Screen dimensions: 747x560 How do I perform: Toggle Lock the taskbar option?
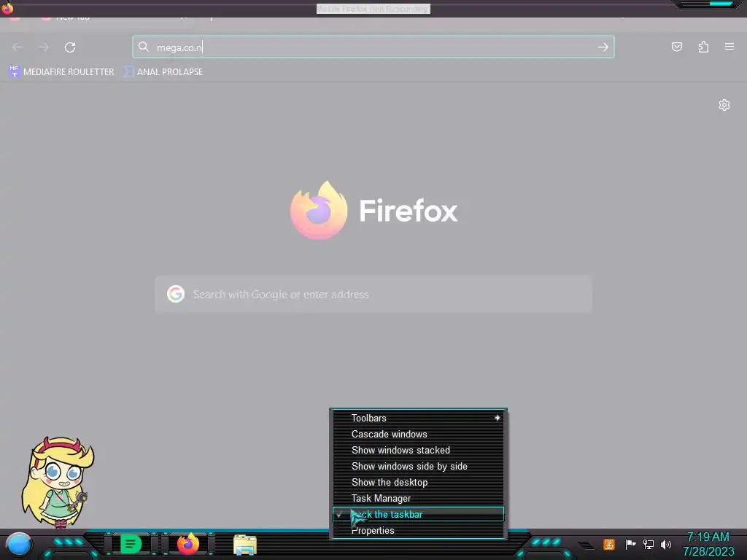click(418, 514)
